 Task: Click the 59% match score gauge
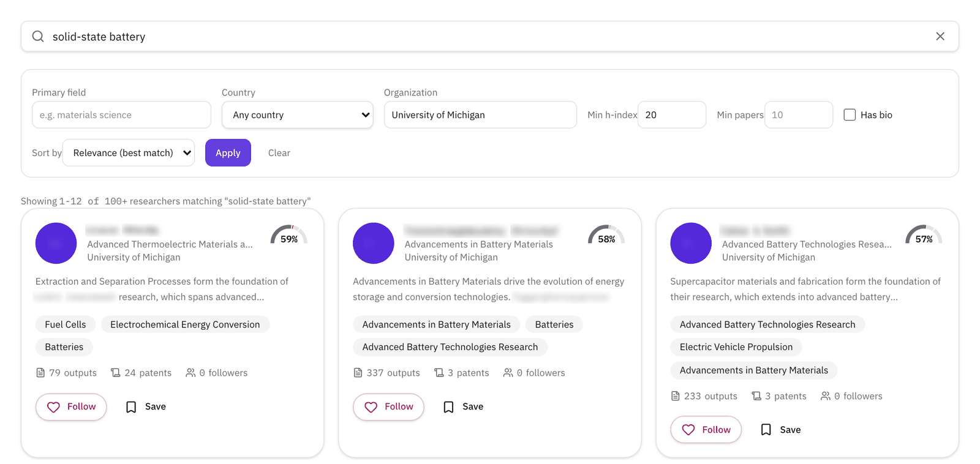[x=289, y=235]
